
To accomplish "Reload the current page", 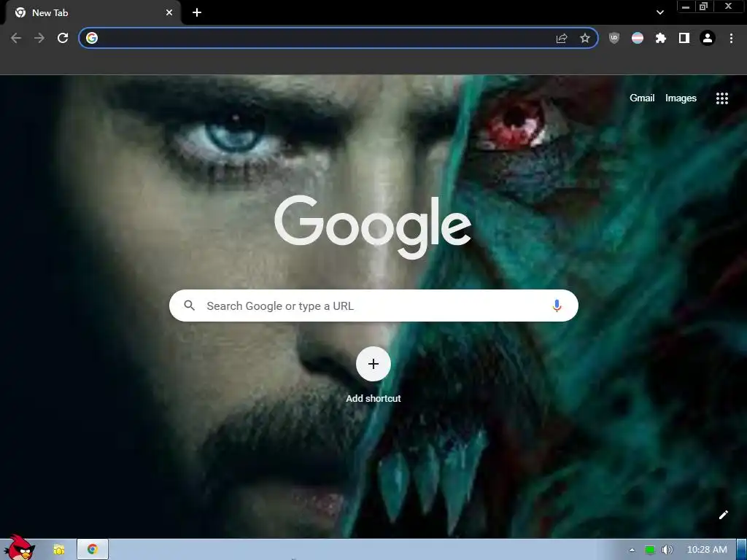I will point(63,38).
